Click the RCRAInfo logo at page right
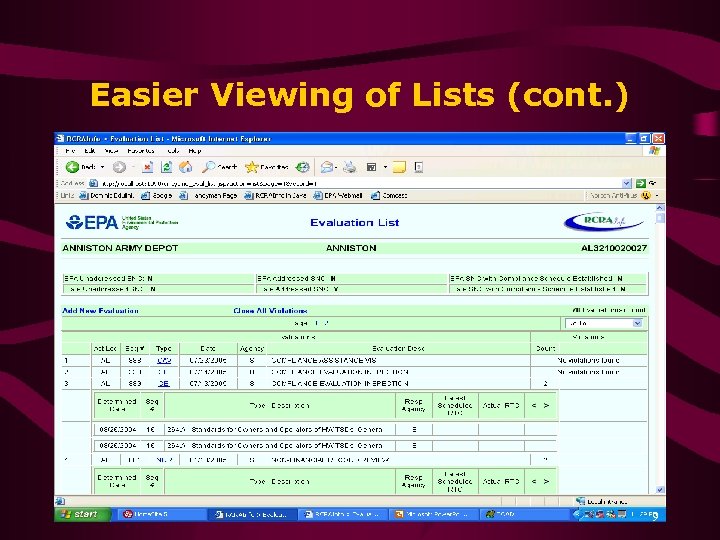 point(604,222)
